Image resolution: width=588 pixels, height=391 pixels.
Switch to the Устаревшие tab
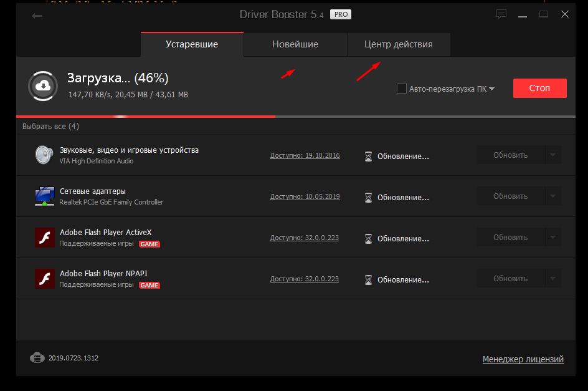192,44
